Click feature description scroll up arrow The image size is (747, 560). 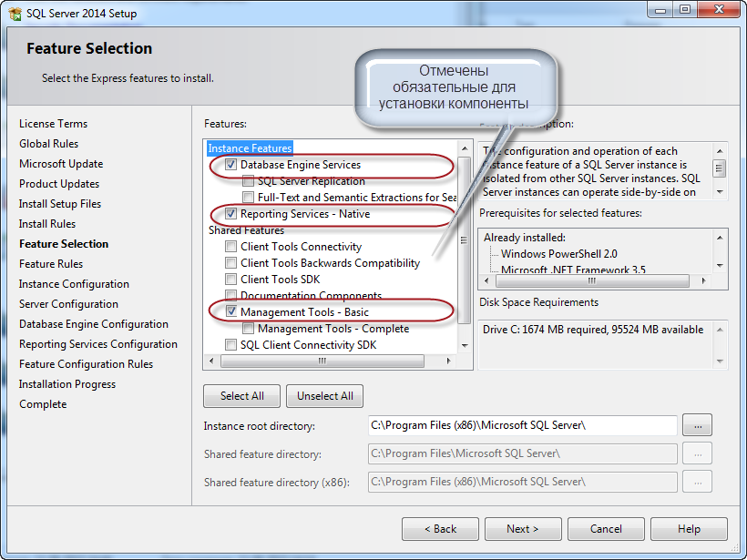point(720,151)
